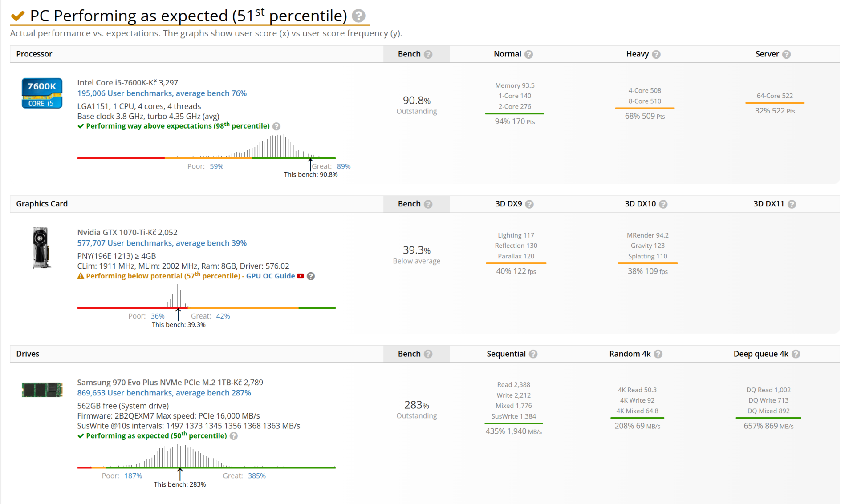Click the Random 4k help icon
This screenshot has height=504, width=841.
click(x=658, y=354)
